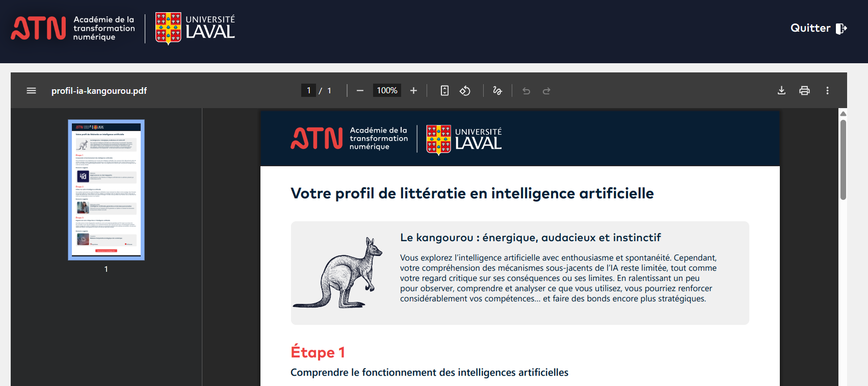The image size is (868, 386).
Task: Select the draw annotation tool
Action: click(497, 91)
